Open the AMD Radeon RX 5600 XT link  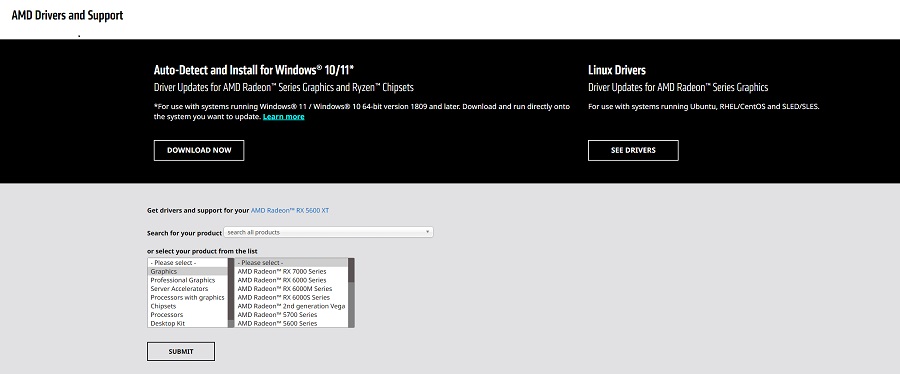[290, 211]
